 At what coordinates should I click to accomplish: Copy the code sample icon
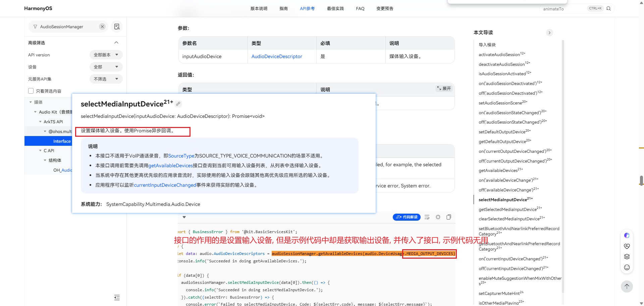tap(449, 217)
